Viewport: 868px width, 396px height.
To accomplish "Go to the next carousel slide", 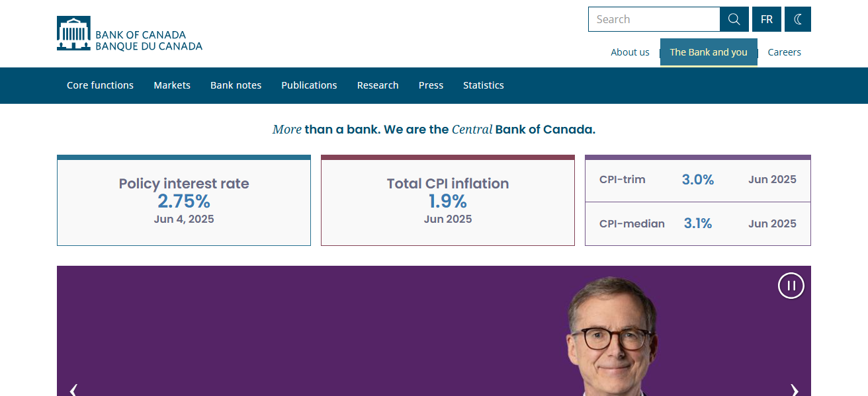I will (x=795, y=390).
